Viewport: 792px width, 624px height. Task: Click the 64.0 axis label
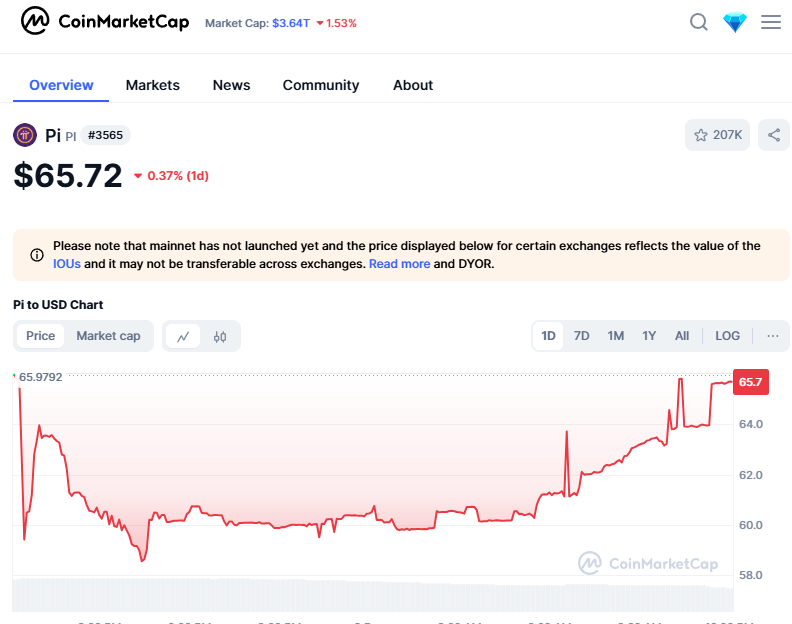coord(751,424)
